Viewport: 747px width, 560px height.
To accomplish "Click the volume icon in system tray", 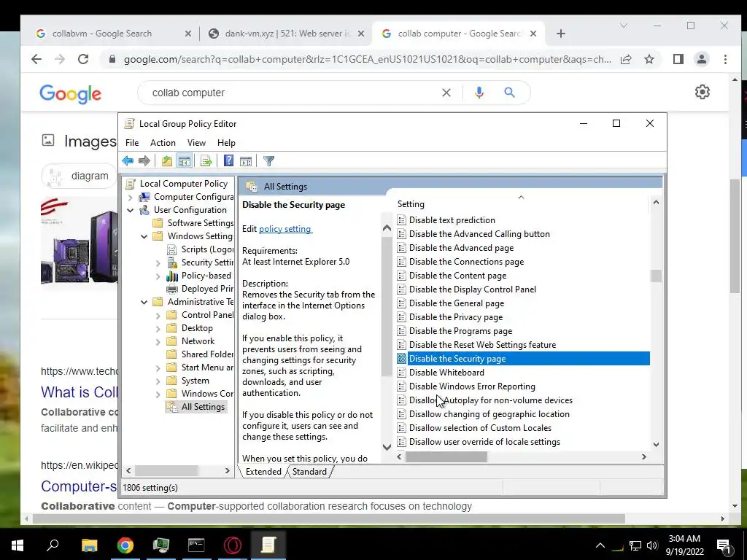I will tap(652, 545).
